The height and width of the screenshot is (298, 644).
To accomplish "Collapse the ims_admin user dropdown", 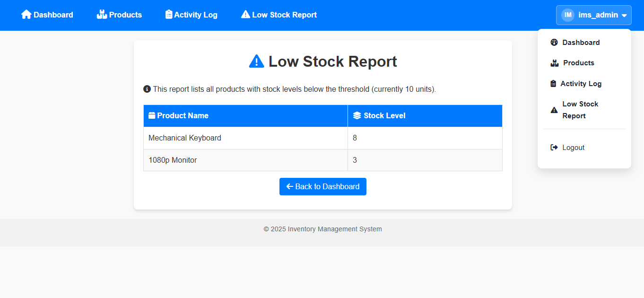I will pyautogui.click(x=593, y=15).
